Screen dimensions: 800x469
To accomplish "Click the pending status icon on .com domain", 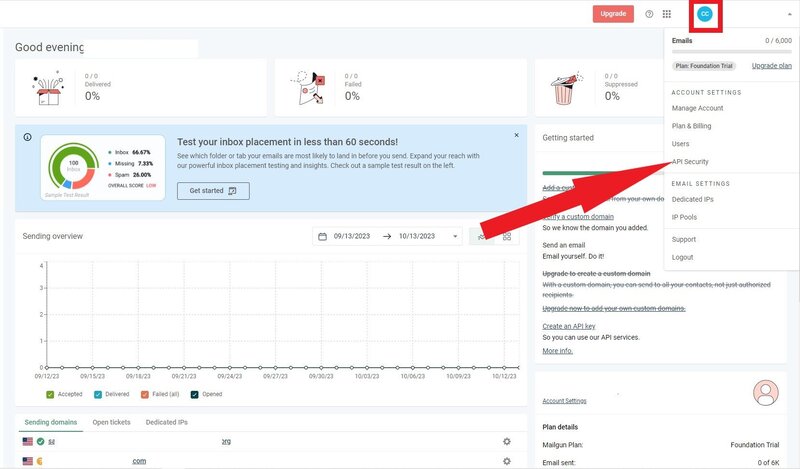I will [x=39, y=461].
